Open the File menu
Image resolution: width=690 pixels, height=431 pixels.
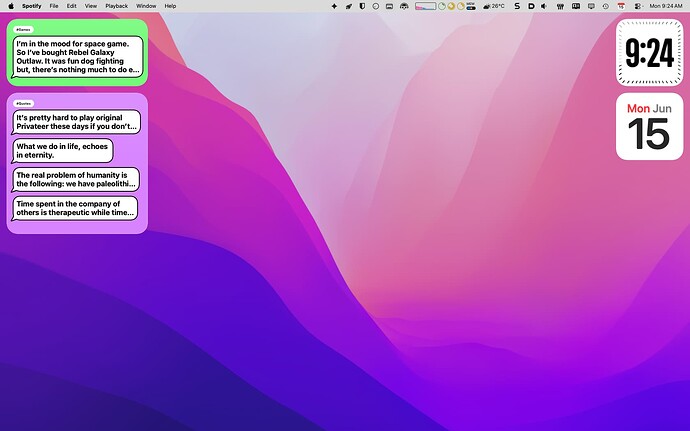tap(54, 6)
